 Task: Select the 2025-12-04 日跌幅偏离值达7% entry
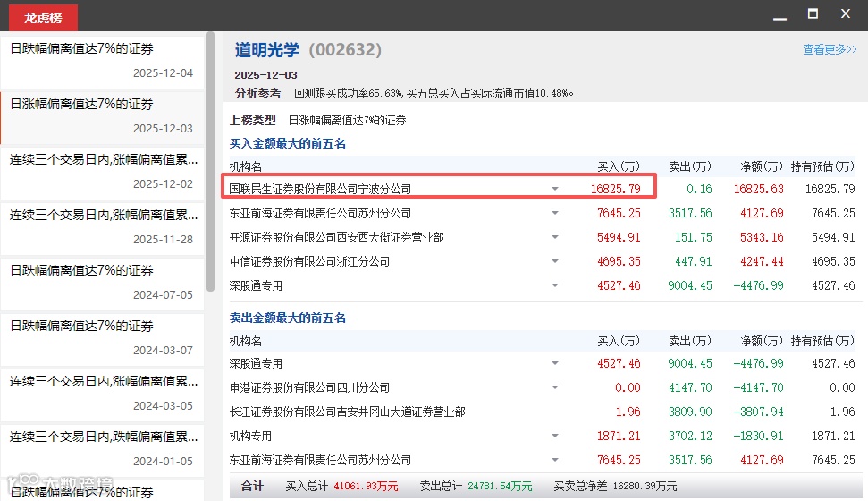pos(102,62)
